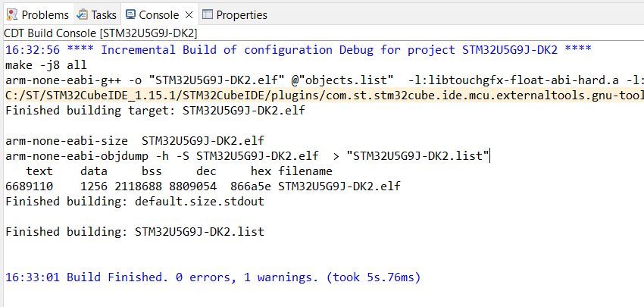The height and width of the screenshot is (307, 644).
Task: Click the arm-none-eabi-objdump command line
Action: click(247, 156)
